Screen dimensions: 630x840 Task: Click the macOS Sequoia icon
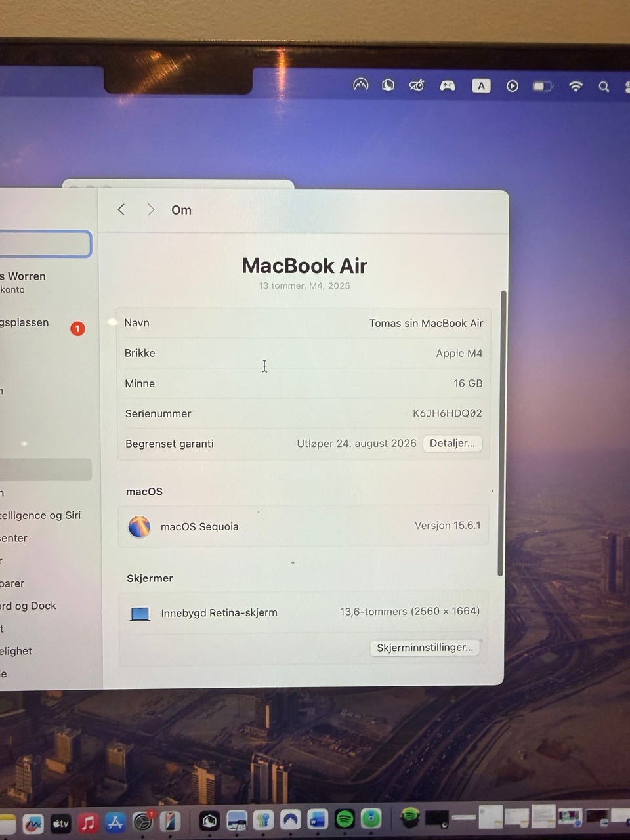(x=139, y=526)
